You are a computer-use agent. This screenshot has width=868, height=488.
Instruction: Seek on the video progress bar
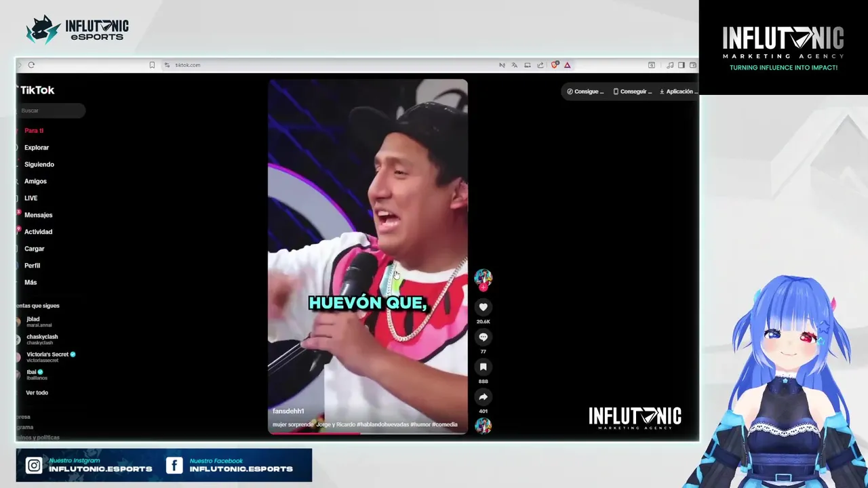click(368, 433)
